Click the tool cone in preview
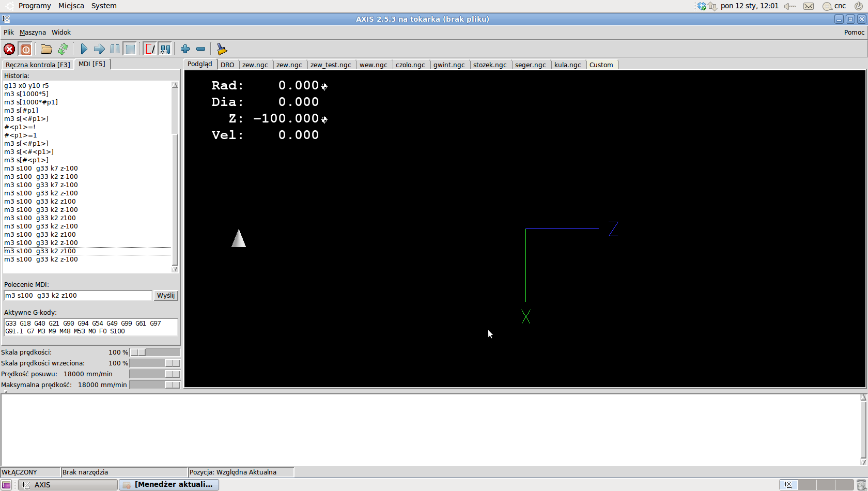This screenshot has width=868, height=491. 239,239
